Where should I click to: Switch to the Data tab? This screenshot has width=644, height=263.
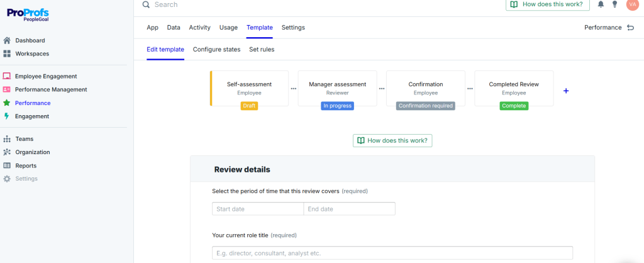174,28
